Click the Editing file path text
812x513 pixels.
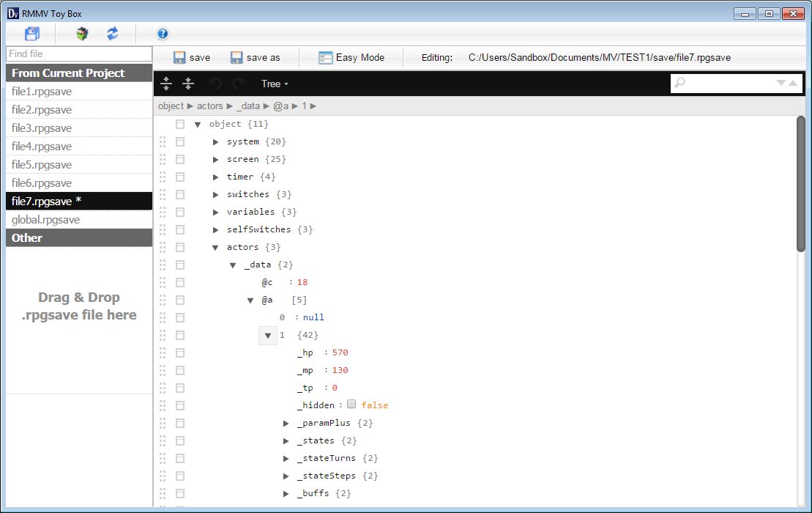(x=600, y=57)
